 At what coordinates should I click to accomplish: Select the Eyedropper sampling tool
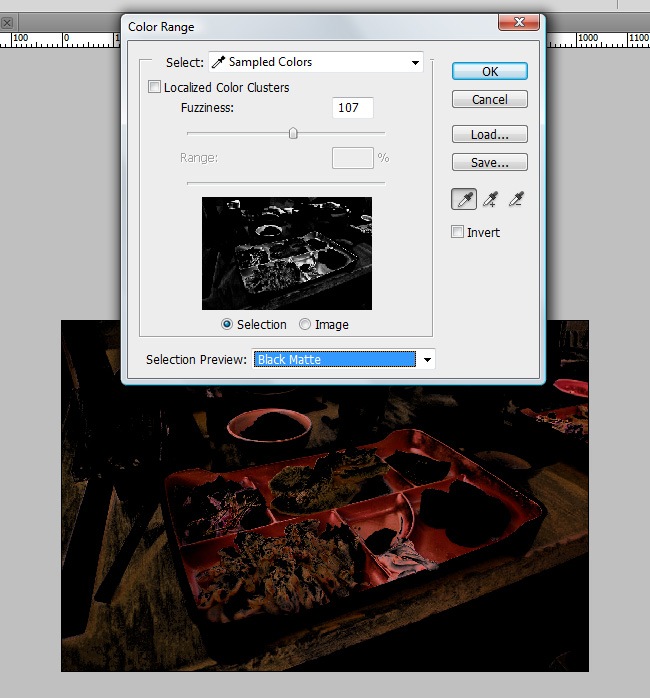pos(464,200)
